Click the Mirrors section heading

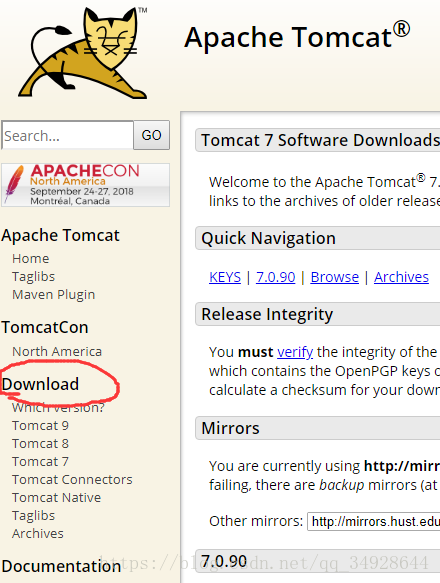coord(230,428)
